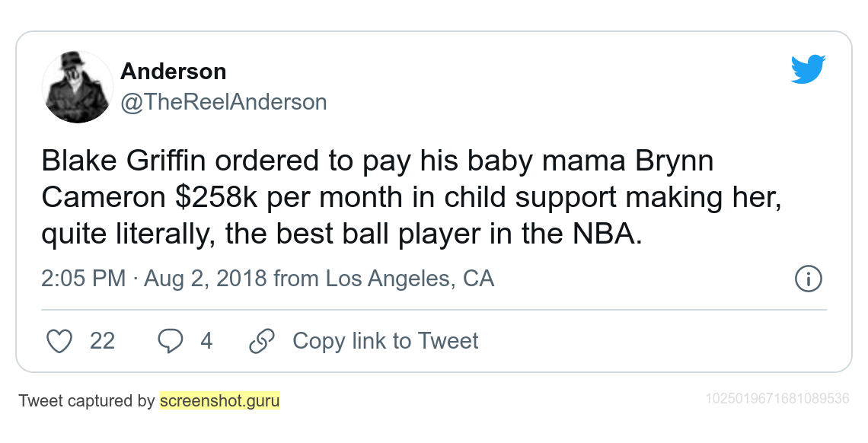This screenshot has width=868, height=443.
Task: Open replies via speech bubble icon
Action: pos(170,341)
